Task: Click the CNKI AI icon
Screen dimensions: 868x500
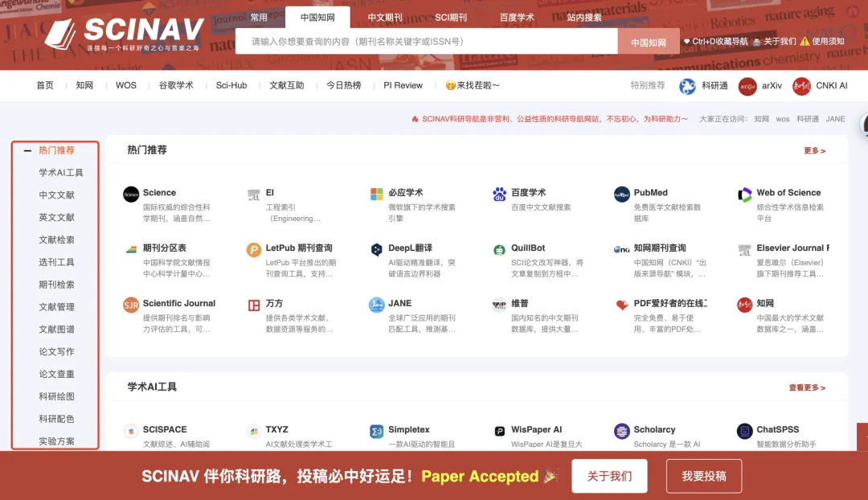Action: pyautogui.click(x=801, y=86)
